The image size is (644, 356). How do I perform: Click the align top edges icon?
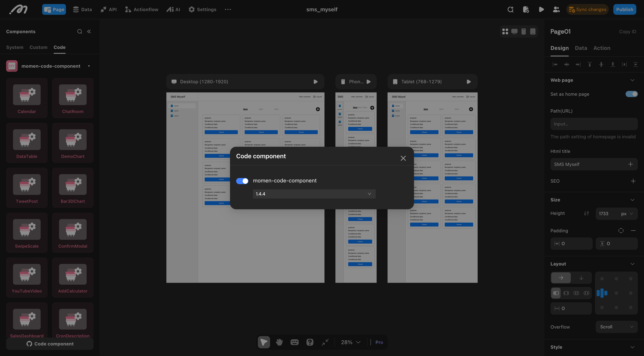(590, 65)
